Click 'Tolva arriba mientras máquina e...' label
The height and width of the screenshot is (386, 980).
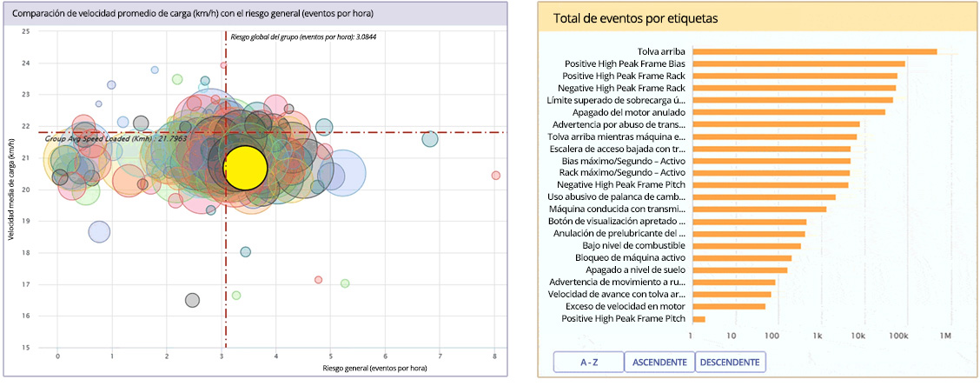point(616,136)
